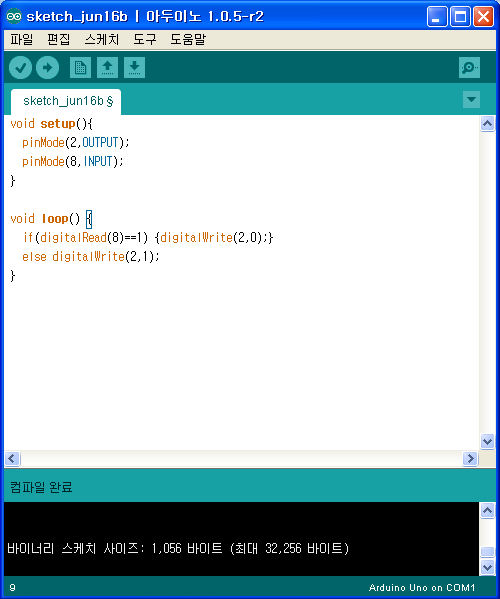Click the Upload arrow button

coord(47,68)
